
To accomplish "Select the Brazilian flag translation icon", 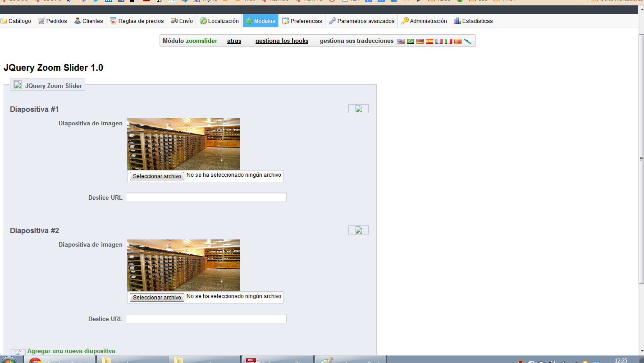I will pos(411,41).
